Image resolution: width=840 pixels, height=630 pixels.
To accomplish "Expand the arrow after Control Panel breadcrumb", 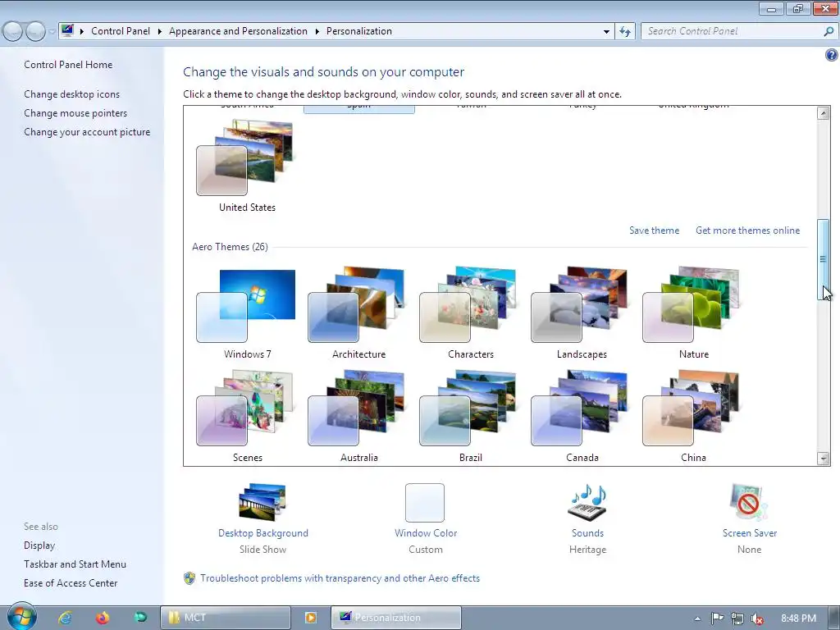I will point(160,31).
